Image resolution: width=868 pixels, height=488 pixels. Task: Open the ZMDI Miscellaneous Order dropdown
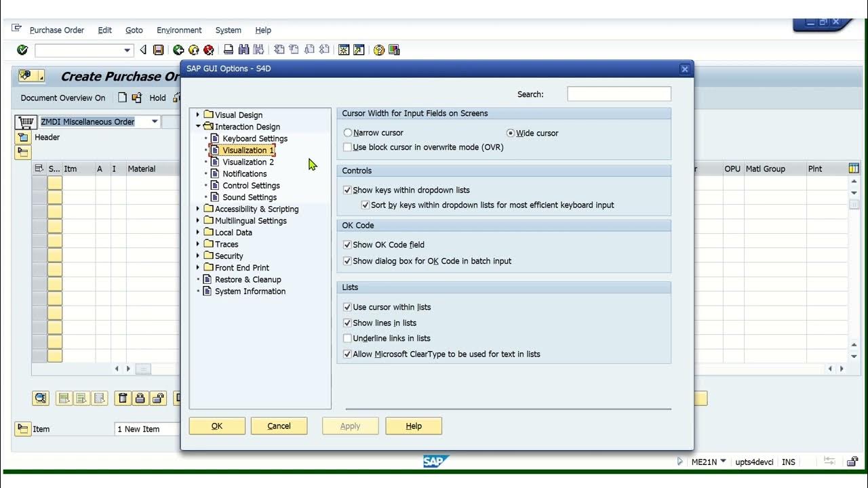(155, 122)
